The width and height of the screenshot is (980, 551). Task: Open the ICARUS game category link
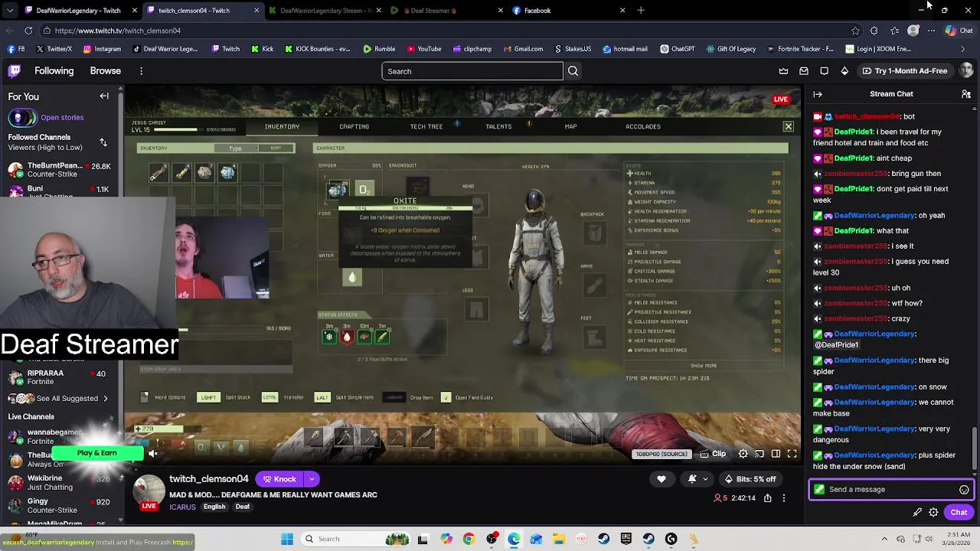pyautogui.click(x=183, y=507)
